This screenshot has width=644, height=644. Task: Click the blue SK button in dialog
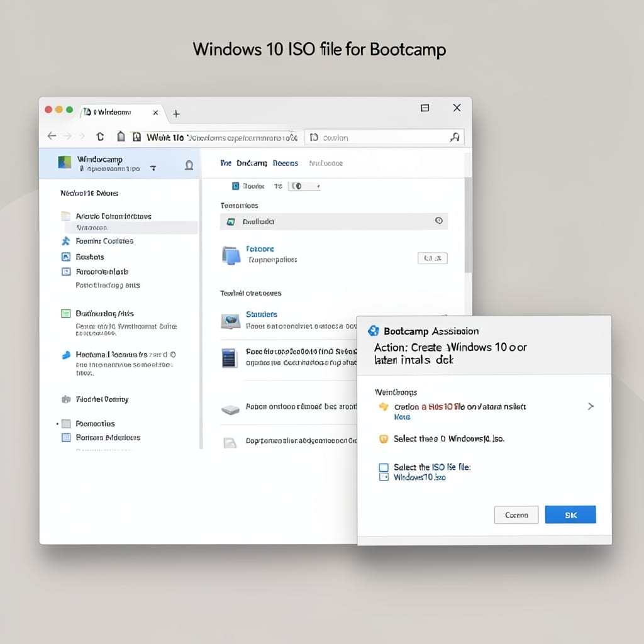570,514
